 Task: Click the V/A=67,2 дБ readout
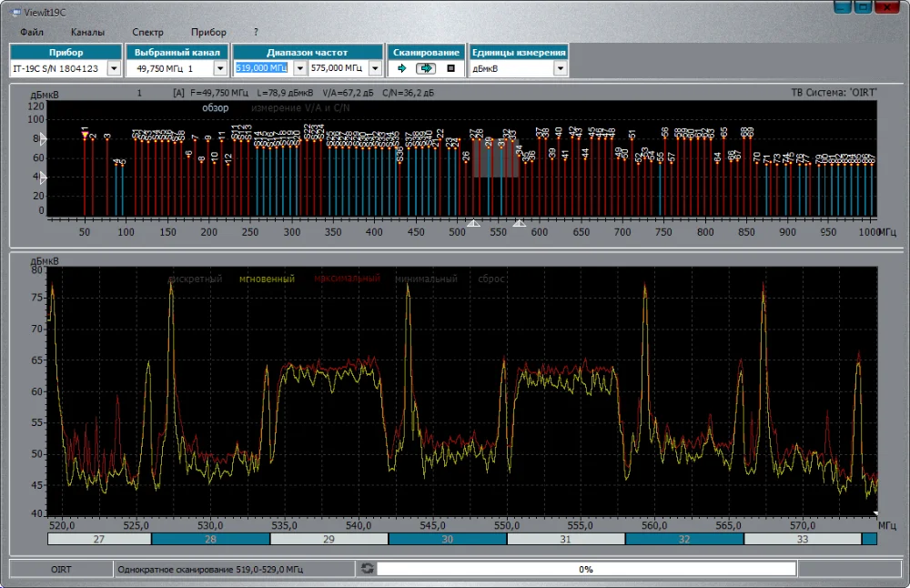348,93
